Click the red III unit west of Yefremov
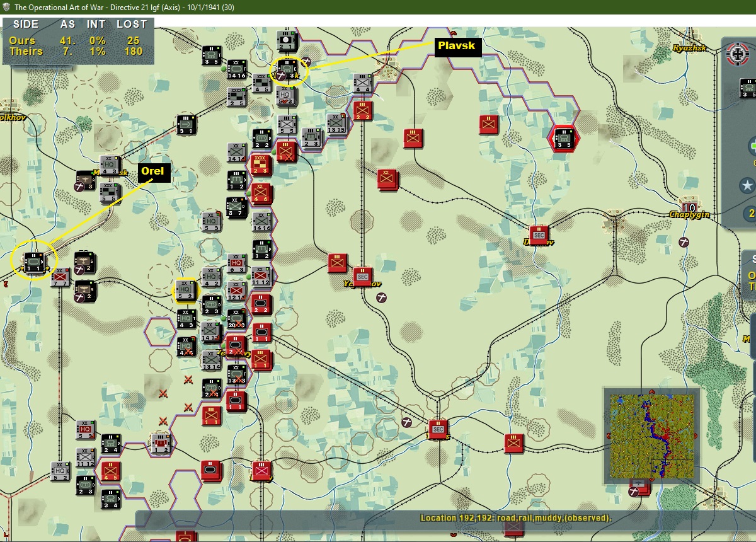This screenshot has width=756, height=542. [x=338, y=262]
